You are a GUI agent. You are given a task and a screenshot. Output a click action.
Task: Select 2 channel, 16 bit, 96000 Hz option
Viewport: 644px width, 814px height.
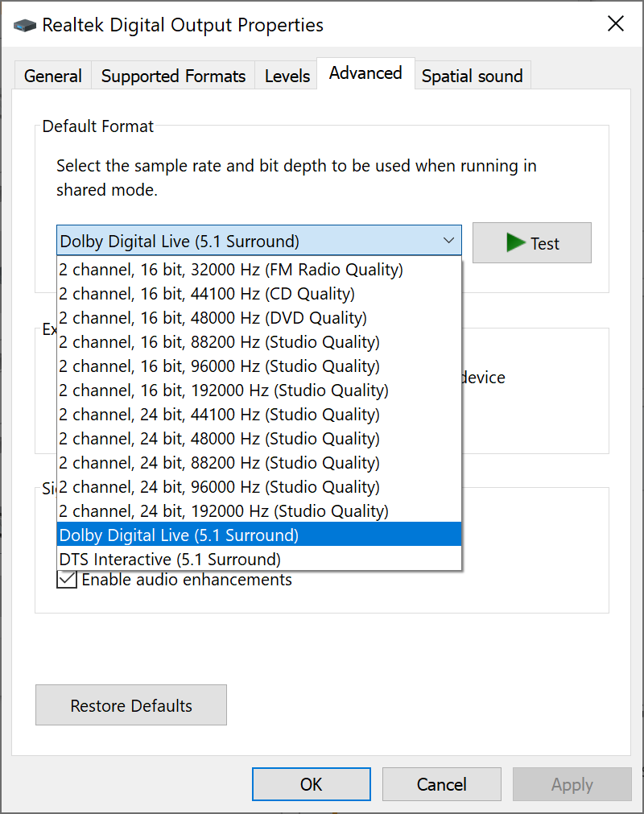click(x=259, y=366)
